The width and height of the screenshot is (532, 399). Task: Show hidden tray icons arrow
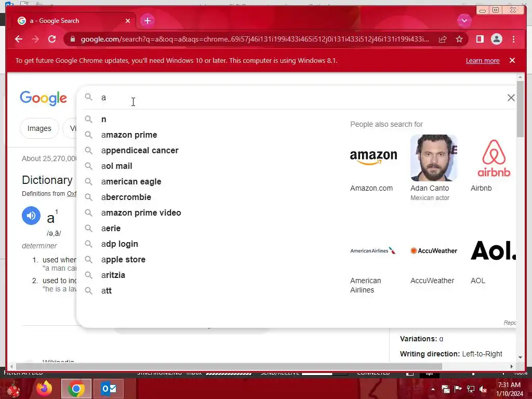tap(433, 389)
